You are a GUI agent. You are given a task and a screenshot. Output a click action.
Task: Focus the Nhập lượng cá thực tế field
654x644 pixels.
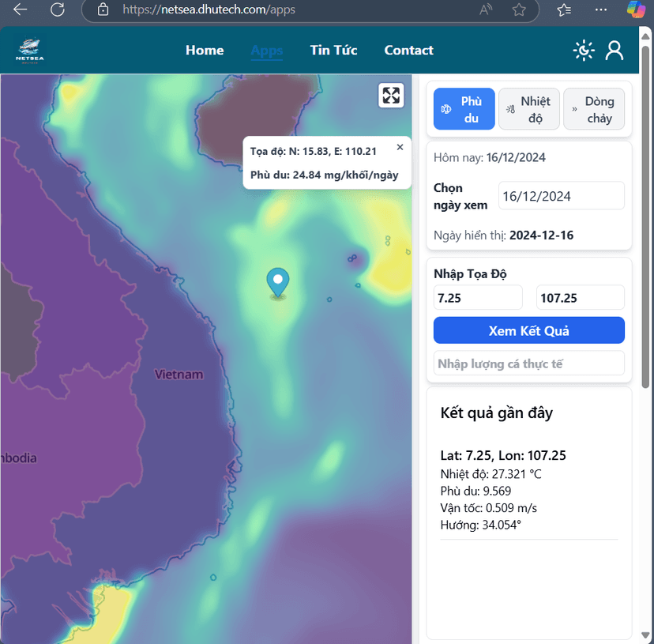528,363
